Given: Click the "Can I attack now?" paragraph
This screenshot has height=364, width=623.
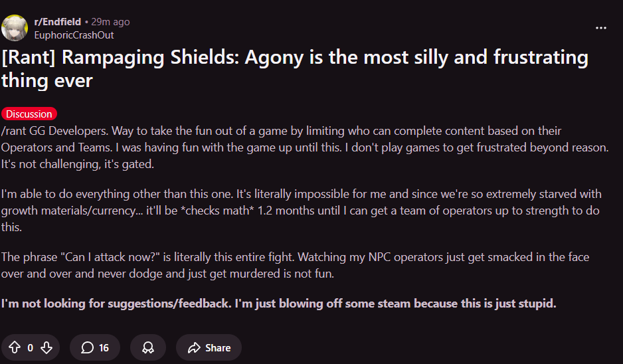Looking at the screenshot, I should tap(295, 265).
